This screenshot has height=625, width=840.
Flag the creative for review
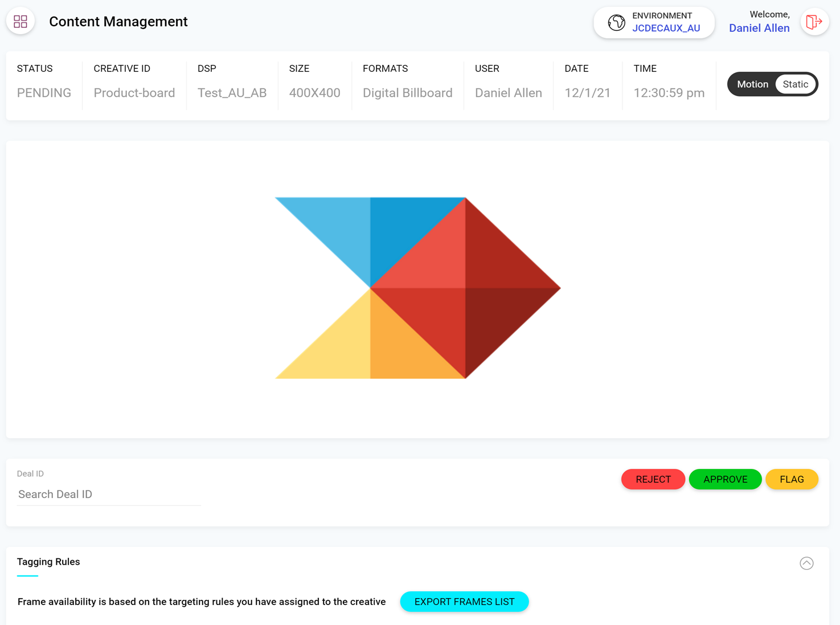pyautogui.click(x=792, y=479)
